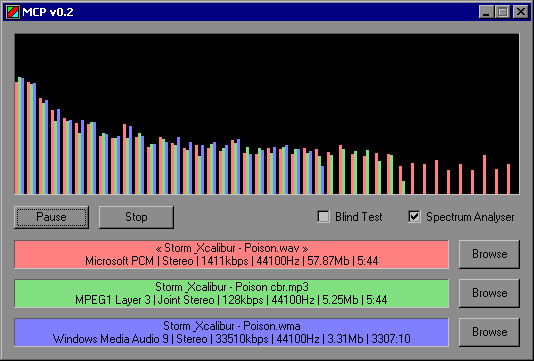Click the Microsoft PCM 1411kbps info line
Image resolution: width=534 pixels, height=361 pixels.
pyautogui.click(x=232, y=261)
